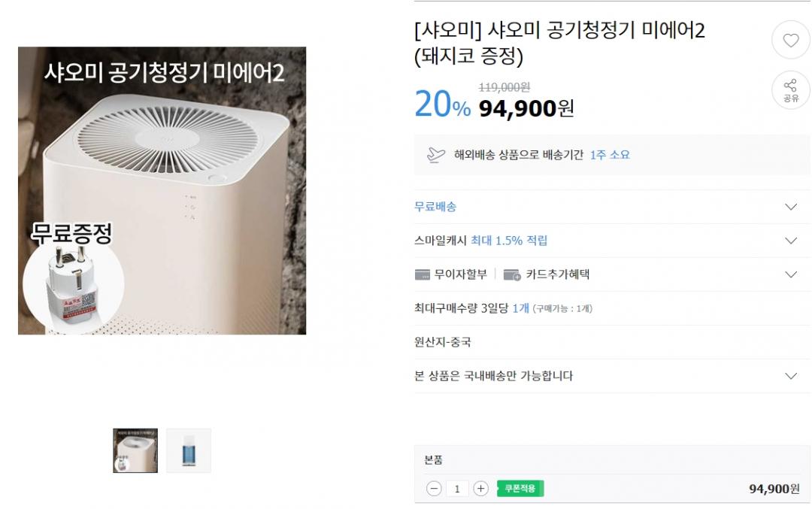This screenshot has height=509, width=812.
Task: Click the 무이자할부 card icon
Action: point(423,274)
